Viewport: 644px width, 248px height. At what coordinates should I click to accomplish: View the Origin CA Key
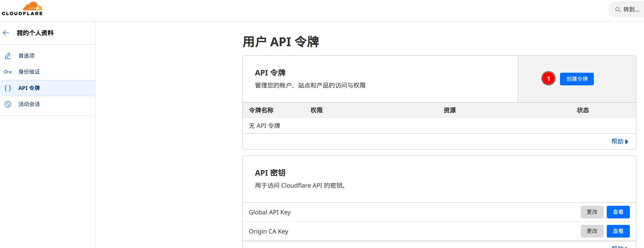618,231
